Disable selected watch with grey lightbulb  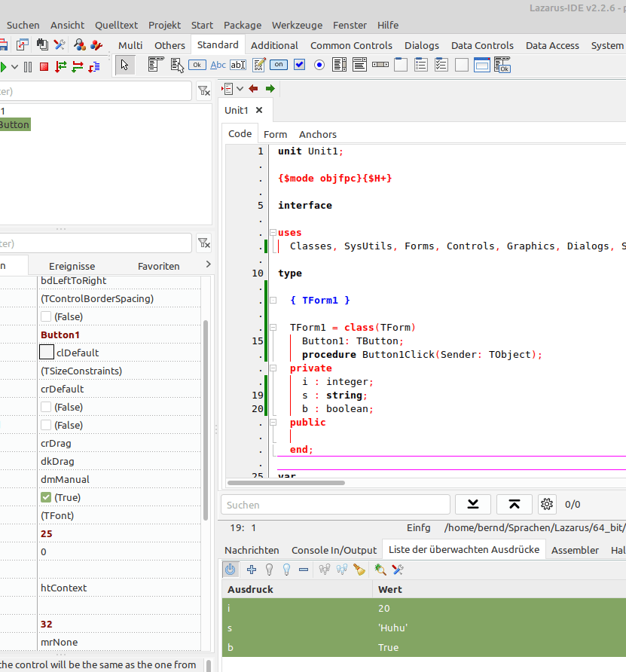click(x=269, y=570)
